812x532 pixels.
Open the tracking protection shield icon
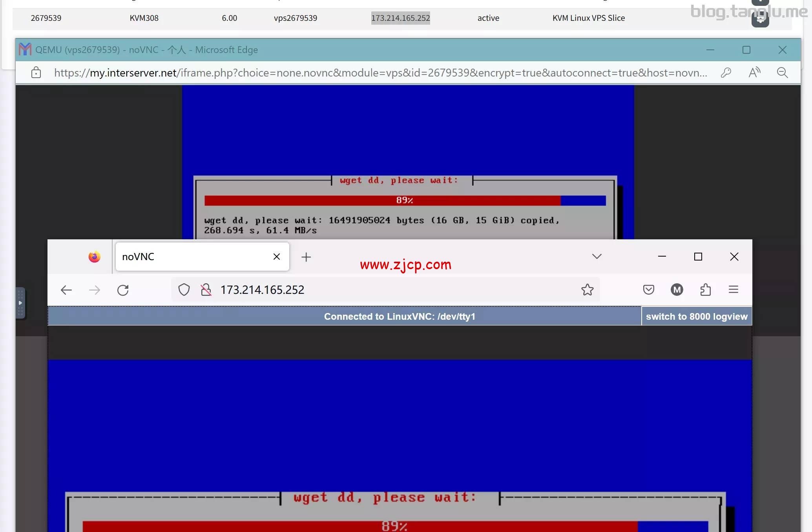[184, 290]
